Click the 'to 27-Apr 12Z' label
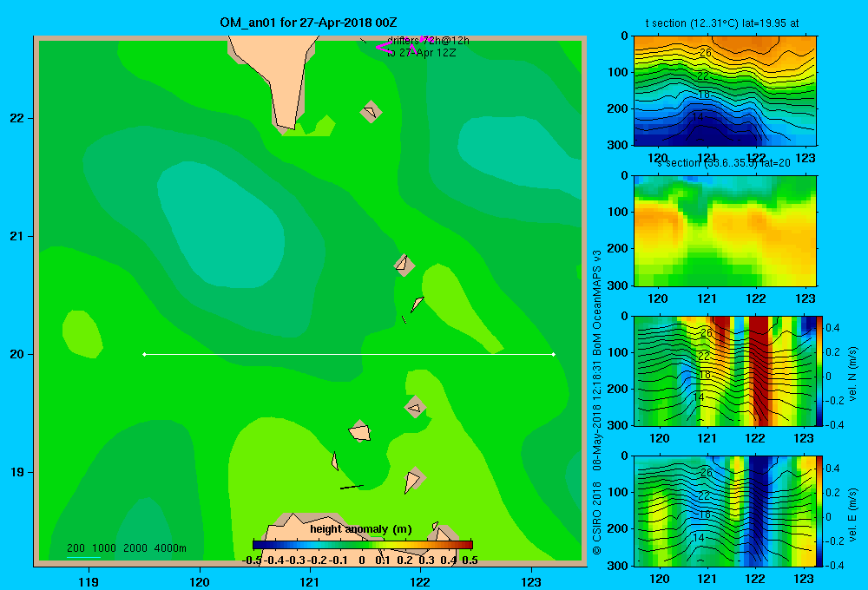Screen dimensions: 868x590 [x=421, y=53]
